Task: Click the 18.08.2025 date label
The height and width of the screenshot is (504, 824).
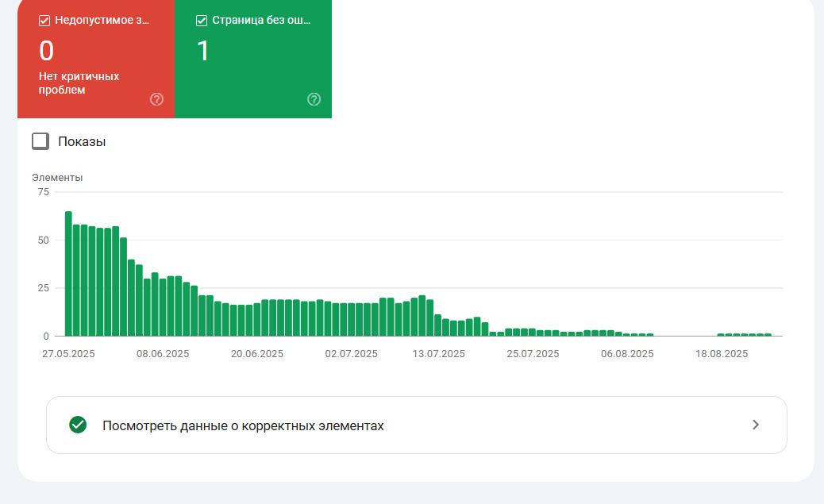Action: click(x=722, y=354)
